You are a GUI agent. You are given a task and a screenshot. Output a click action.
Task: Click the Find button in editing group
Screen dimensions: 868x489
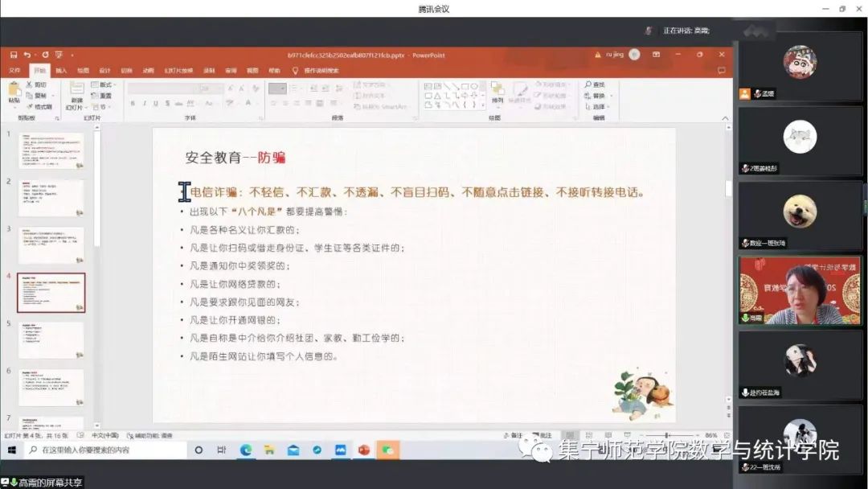coord(596,84)
